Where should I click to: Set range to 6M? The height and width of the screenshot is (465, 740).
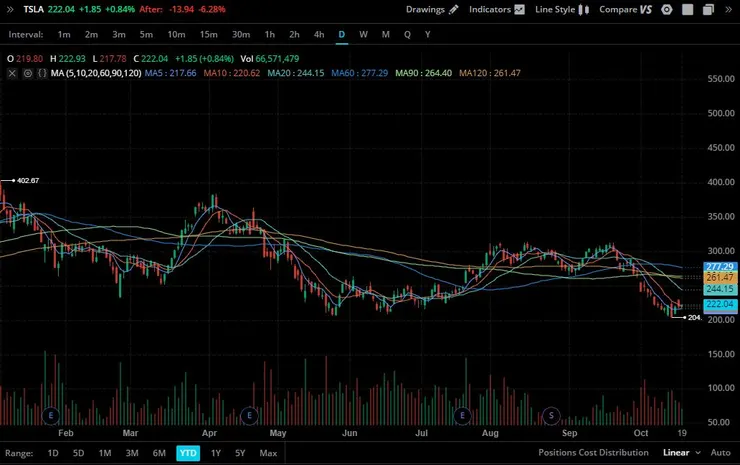point(159,453)
